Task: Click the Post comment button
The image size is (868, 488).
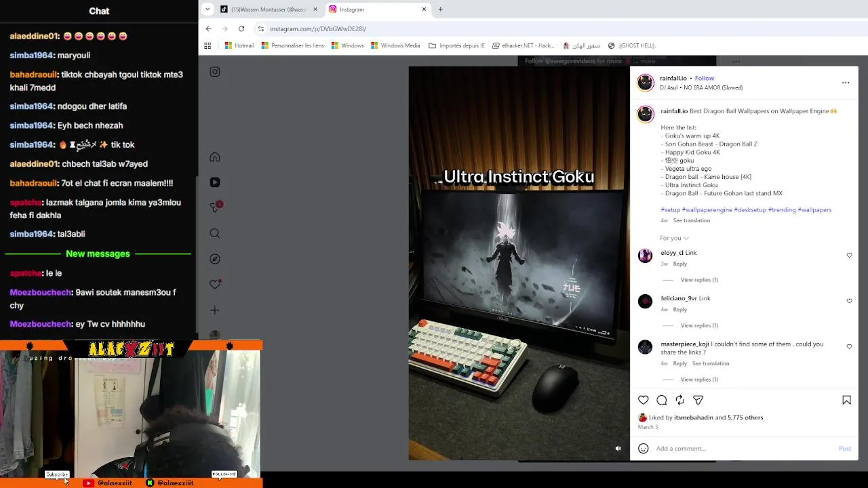Action: click(845, 448)
